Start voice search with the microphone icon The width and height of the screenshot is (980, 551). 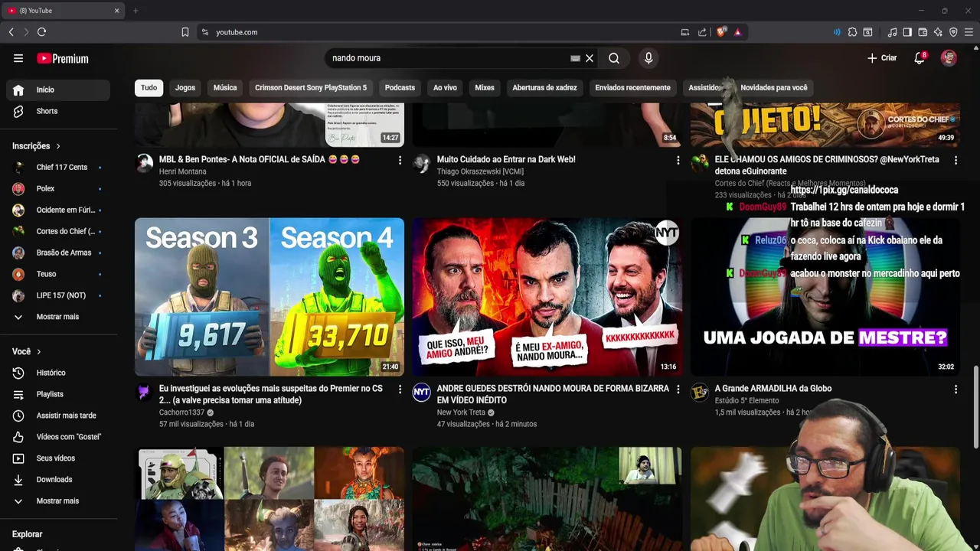[x=648, y=58]
